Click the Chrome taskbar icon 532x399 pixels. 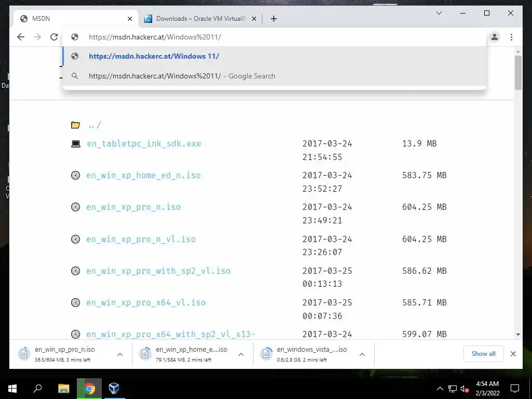point(89,389)
